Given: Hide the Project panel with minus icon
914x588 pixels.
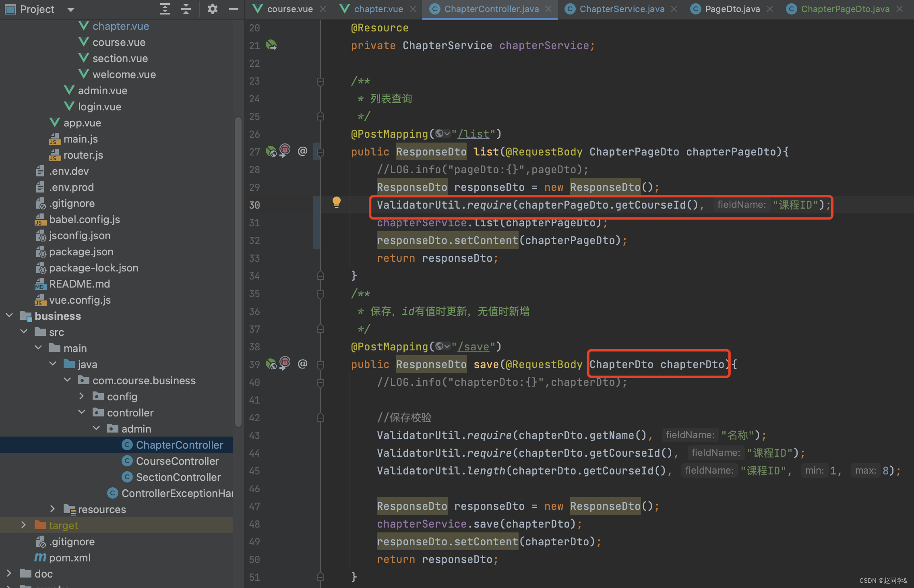Looking at the screenshot, I should pos(233,9).
